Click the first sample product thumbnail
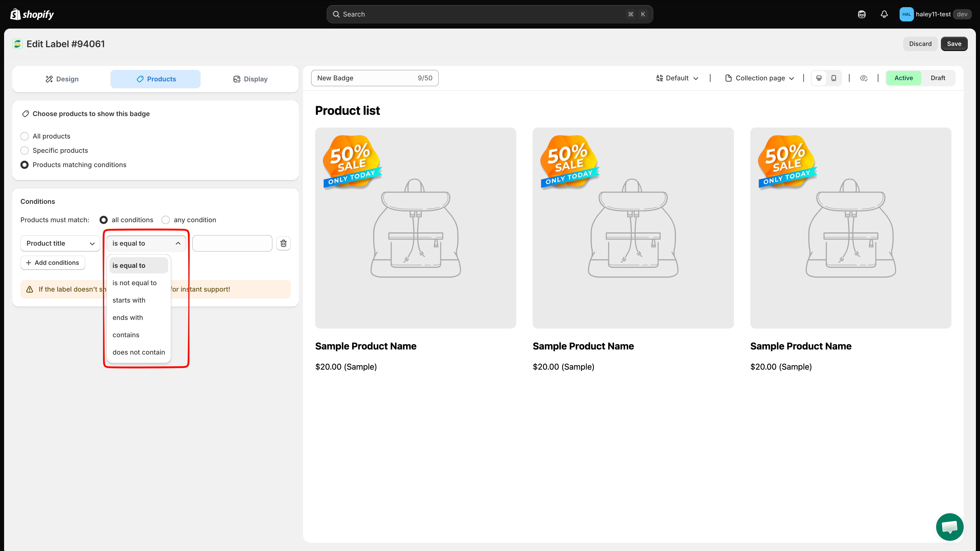The height and width of the screenshot is (551, 980). coord(415,228)
